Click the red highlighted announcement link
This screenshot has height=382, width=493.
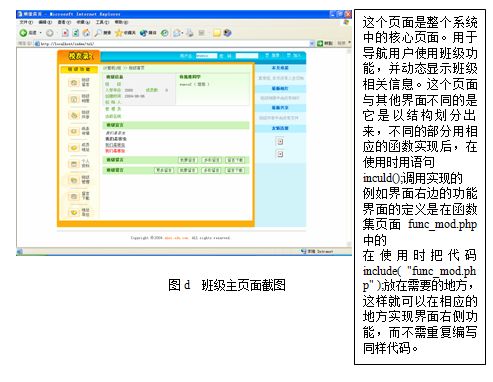(115, 151)
